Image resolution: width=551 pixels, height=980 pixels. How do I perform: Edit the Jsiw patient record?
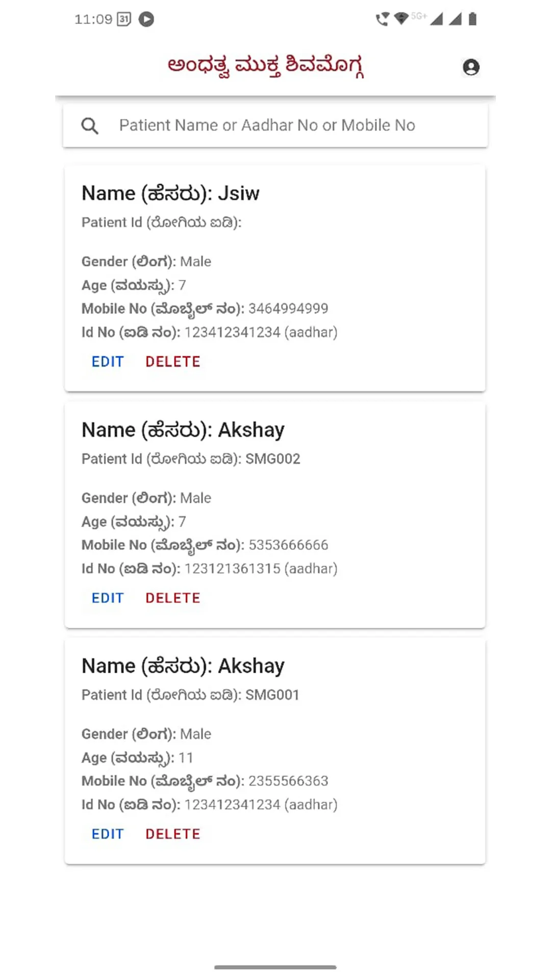coord(108,362)
